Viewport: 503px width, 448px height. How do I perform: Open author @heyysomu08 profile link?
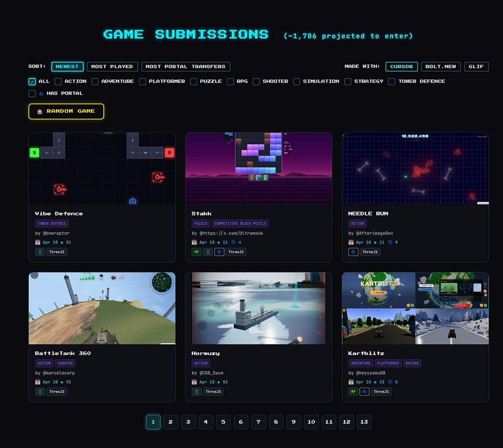371,373
